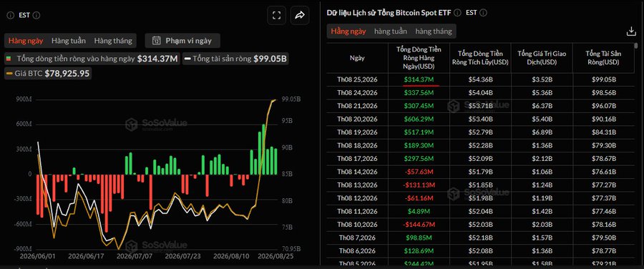Click the -$61.16M outflow cell
644x269 pixels.
pyautogui.click(x=419, y=198)
